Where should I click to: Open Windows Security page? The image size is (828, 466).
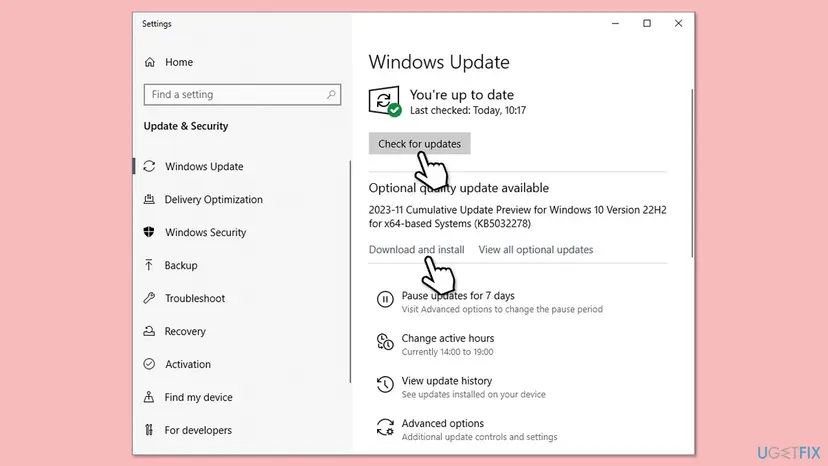pyautogui.click(x=205, y=232)
